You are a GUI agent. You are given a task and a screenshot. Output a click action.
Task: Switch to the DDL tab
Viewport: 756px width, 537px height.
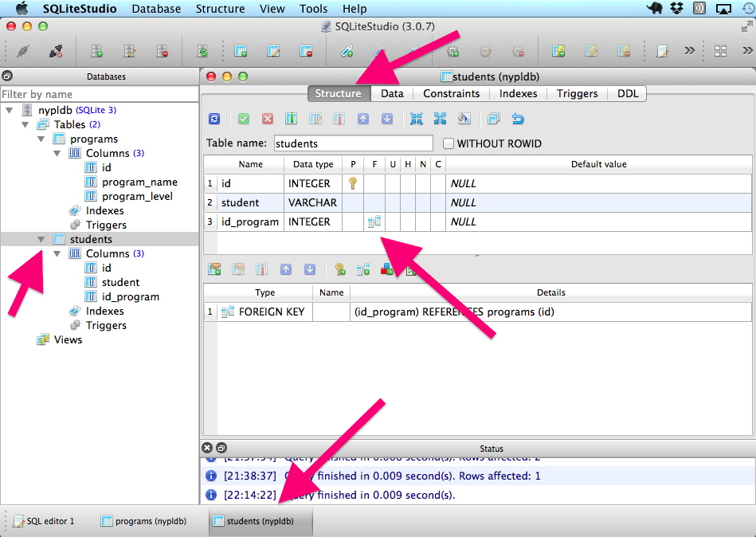[628, 93]
